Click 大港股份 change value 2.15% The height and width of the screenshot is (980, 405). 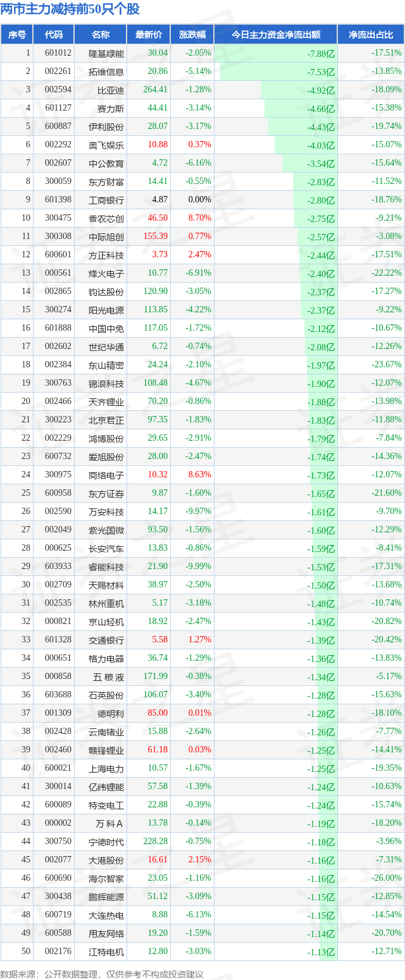[200, 860]
